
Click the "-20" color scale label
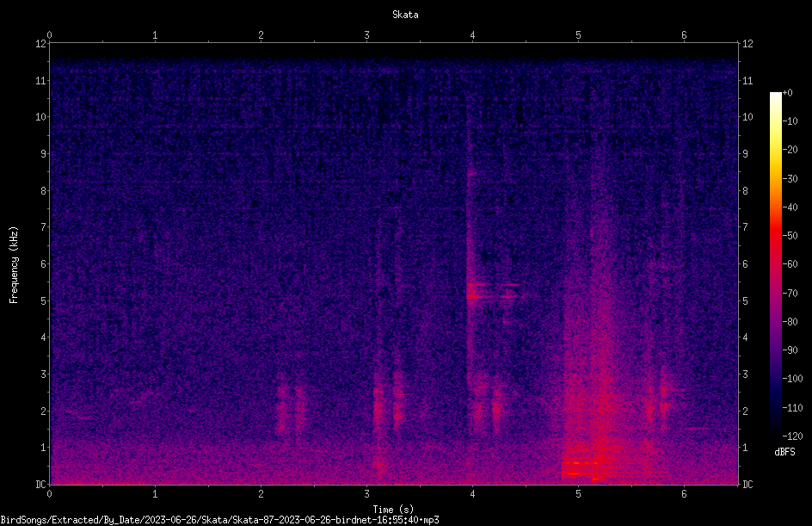(x=790, y=150)
